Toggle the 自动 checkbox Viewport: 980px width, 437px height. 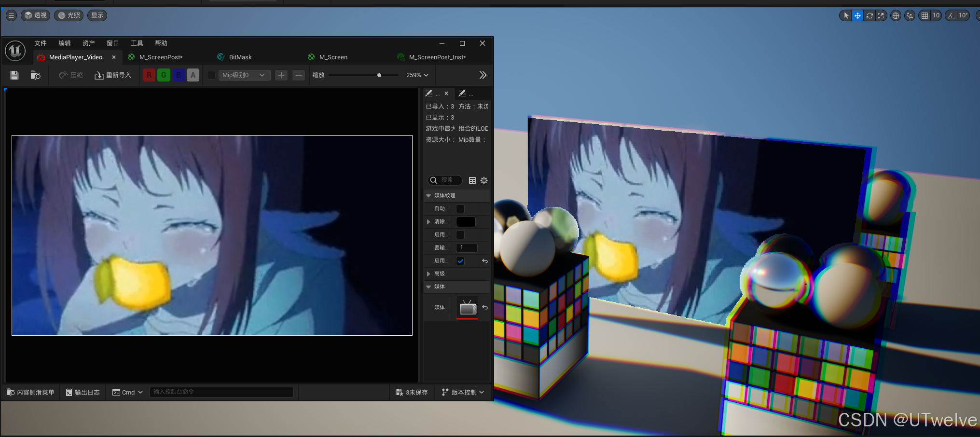[460, 209]
